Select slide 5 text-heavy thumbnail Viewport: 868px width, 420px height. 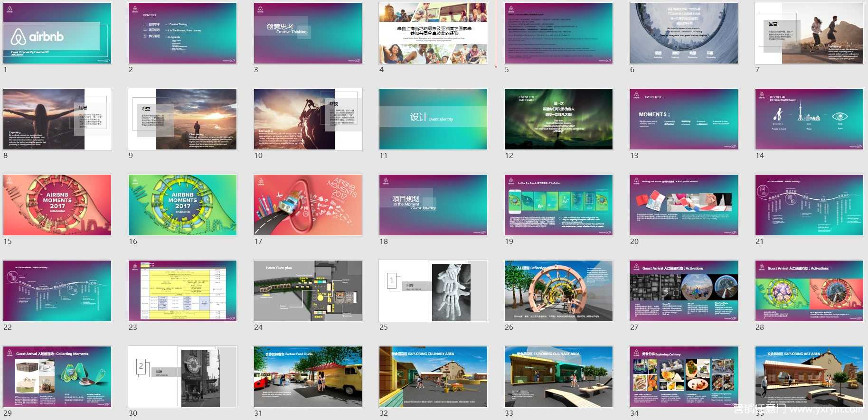pyautogui.click(x=559, y=33)
